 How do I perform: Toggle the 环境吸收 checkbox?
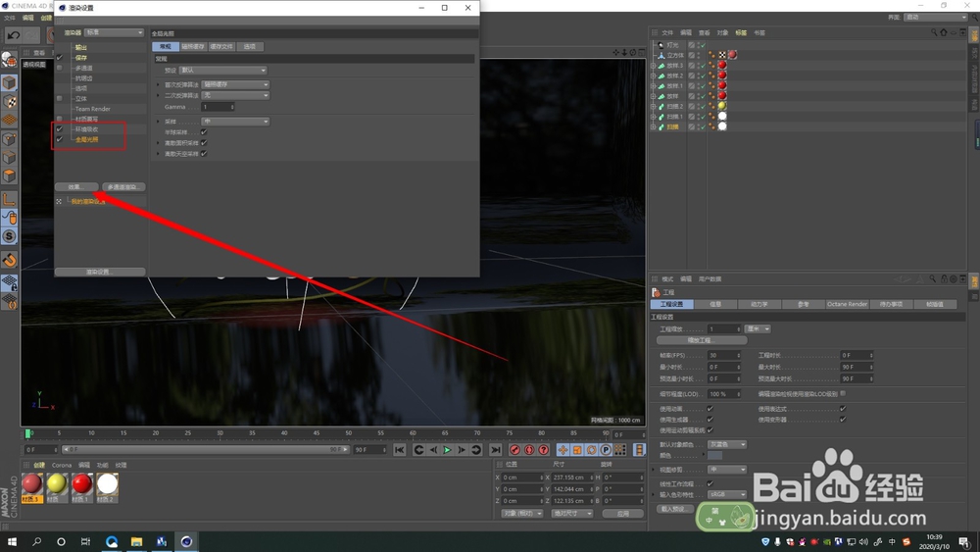(x=60, y=128)
